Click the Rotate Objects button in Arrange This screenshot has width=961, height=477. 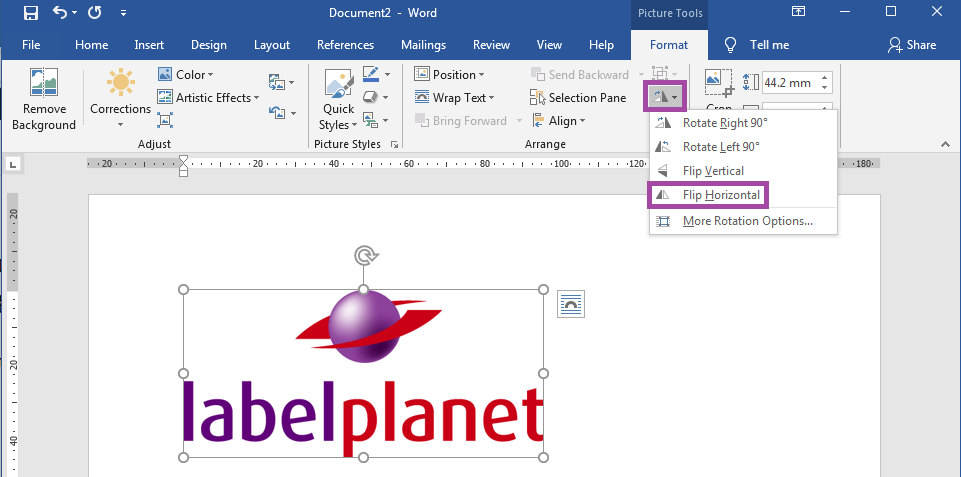click(x=665, y=97)
